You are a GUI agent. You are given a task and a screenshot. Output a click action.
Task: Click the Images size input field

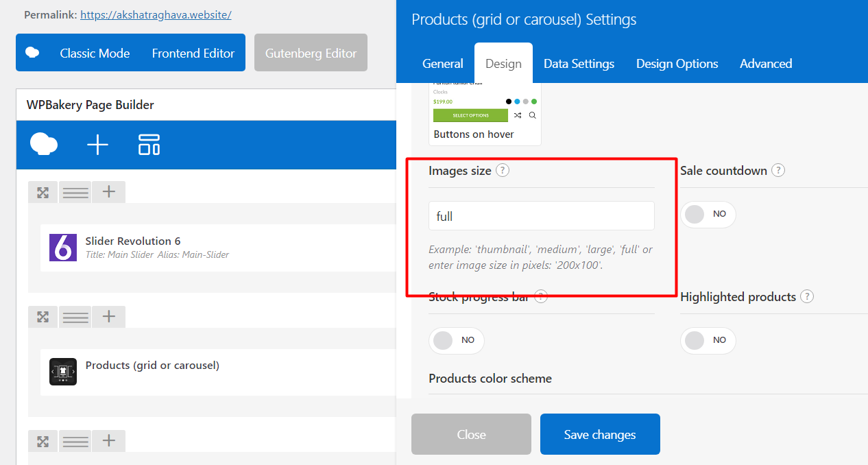click(542, 216)
